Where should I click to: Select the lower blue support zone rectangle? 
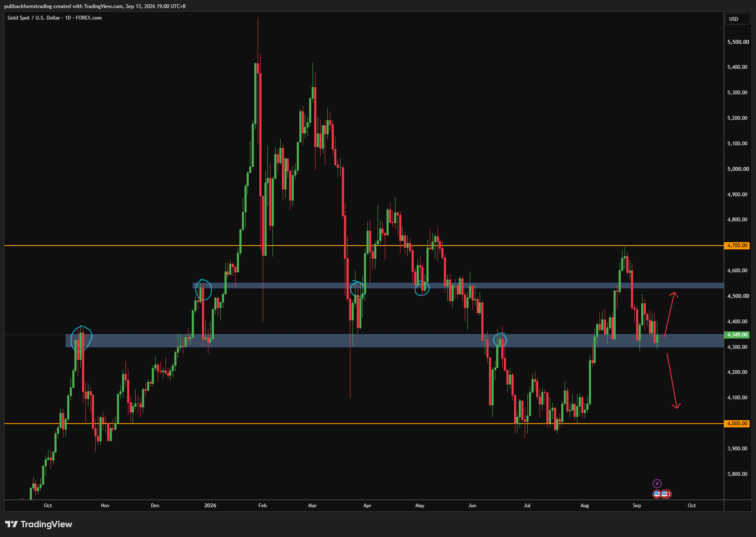pyautogui.click(x=395, y=341)
